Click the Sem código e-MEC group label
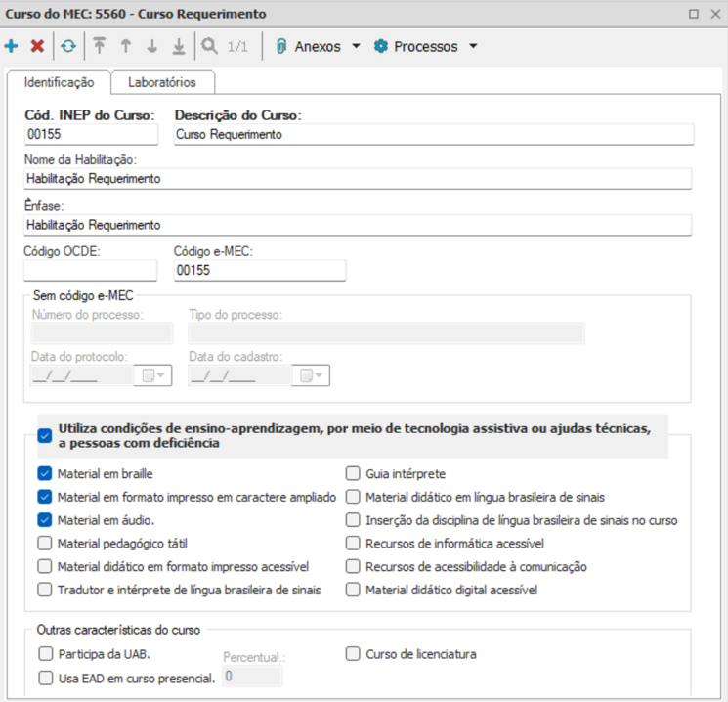The width and height of the screenshot is (728, 702). (83, 295)
